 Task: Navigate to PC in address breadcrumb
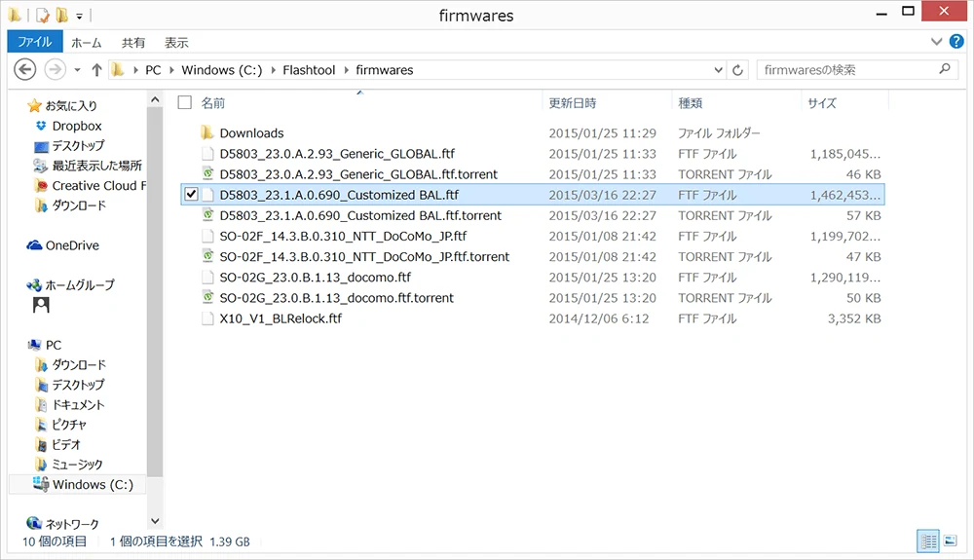click(153, 70)
